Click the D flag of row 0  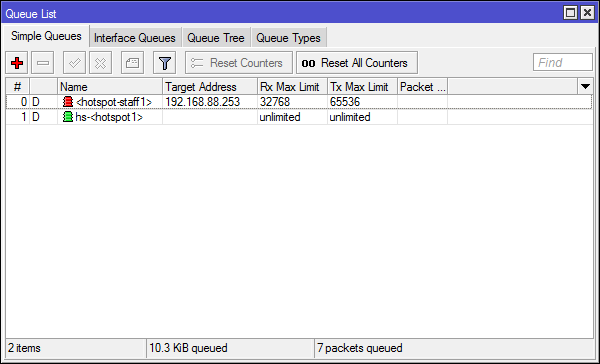click(x=36, y=102)
